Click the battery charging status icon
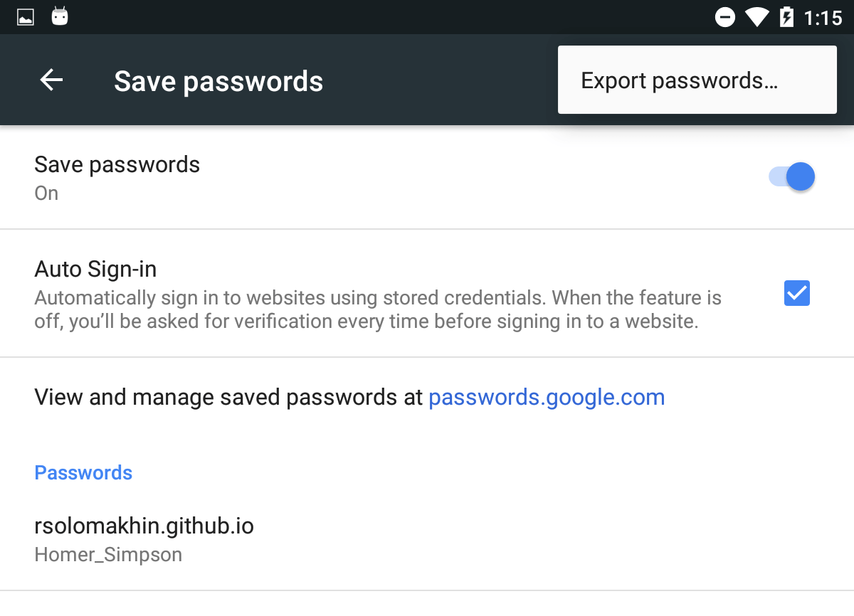 click(x=786, y=17)
